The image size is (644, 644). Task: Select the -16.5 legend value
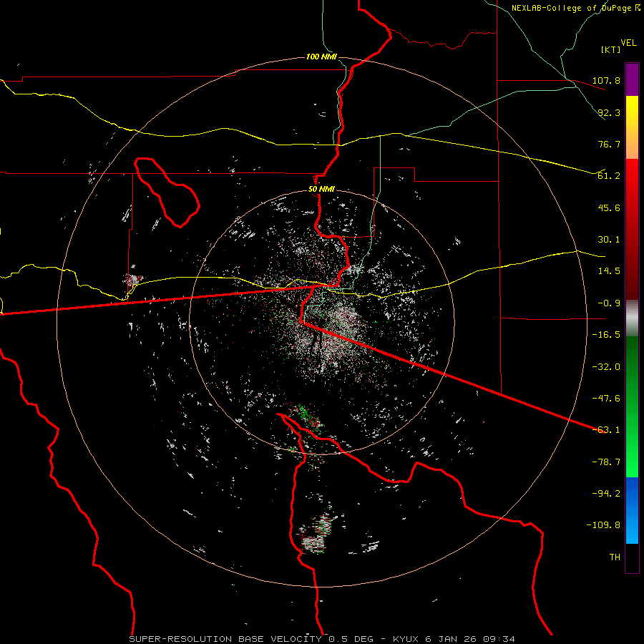606,335
